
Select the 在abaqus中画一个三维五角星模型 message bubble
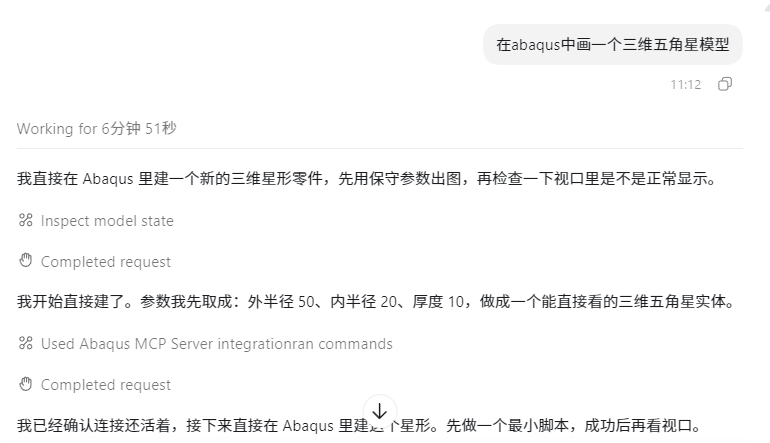(x=613, y=45)
